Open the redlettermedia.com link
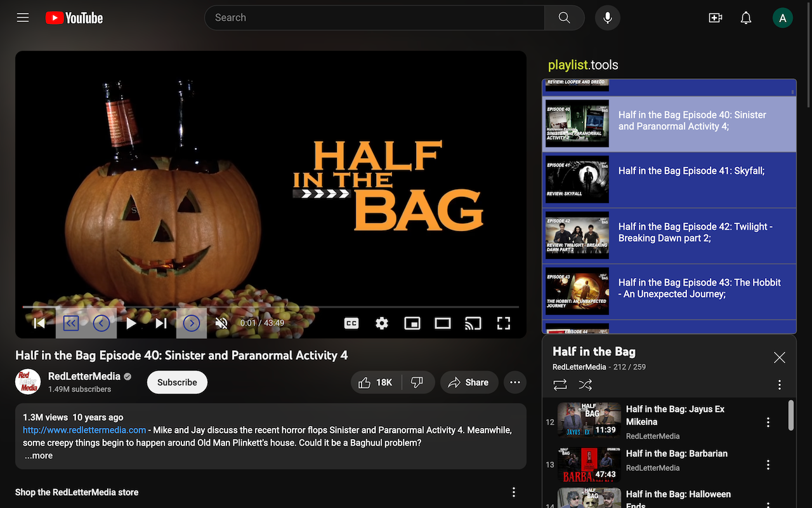The width and height of the screenshot is (812, 508). click(x=84, y=430)
